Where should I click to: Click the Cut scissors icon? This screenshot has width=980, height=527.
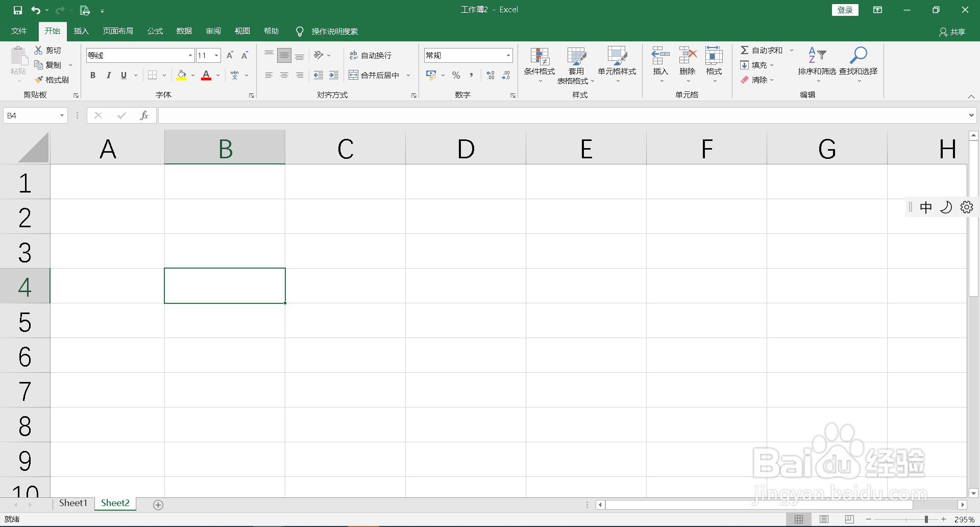(x=38, y=50)
